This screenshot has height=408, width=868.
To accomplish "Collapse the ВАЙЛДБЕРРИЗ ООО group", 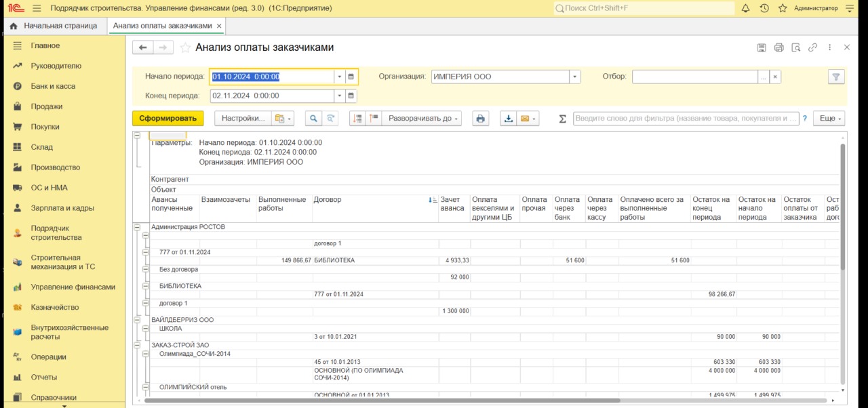I will [x=137, y=320].
